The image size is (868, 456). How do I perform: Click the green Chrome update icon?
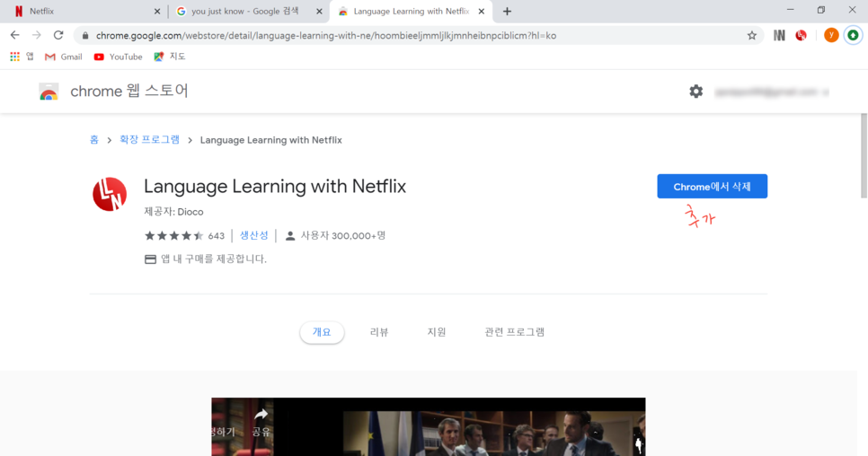(x=853, y=35)
